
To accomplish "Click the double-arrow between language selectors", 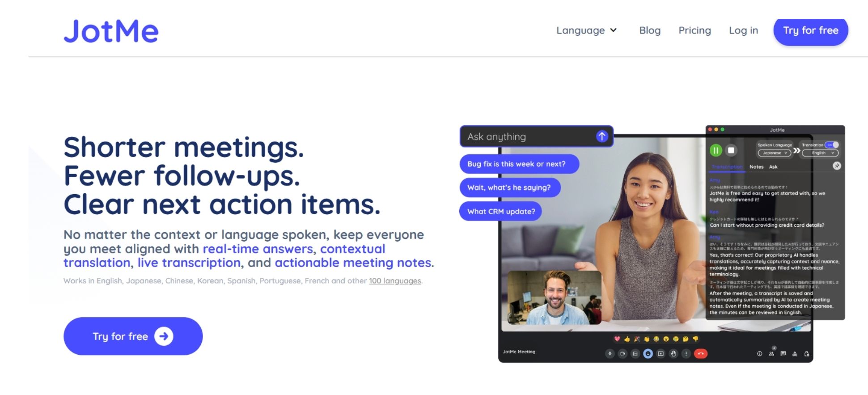I will tap(796, 151).
